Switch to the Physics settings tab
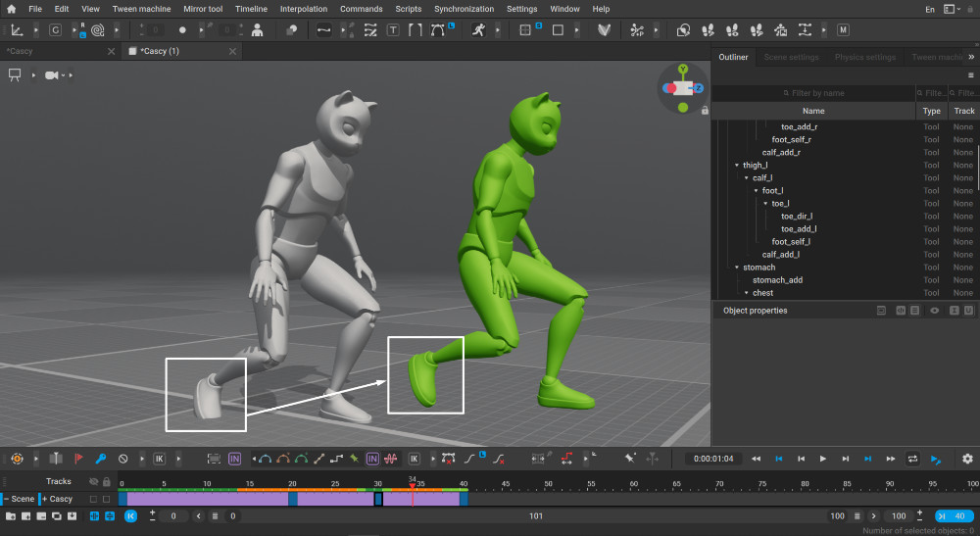 [865, 57]
